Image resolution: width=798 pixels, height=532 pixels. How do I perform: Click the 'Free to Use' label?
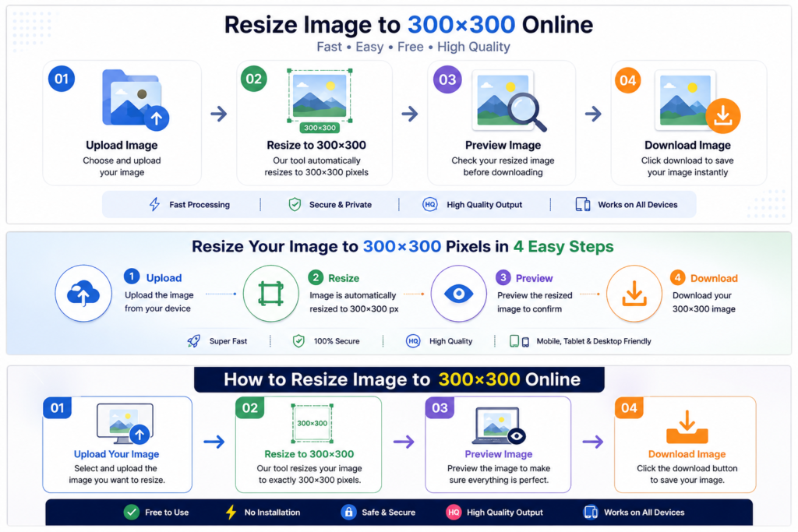click(x=167, y=513)
